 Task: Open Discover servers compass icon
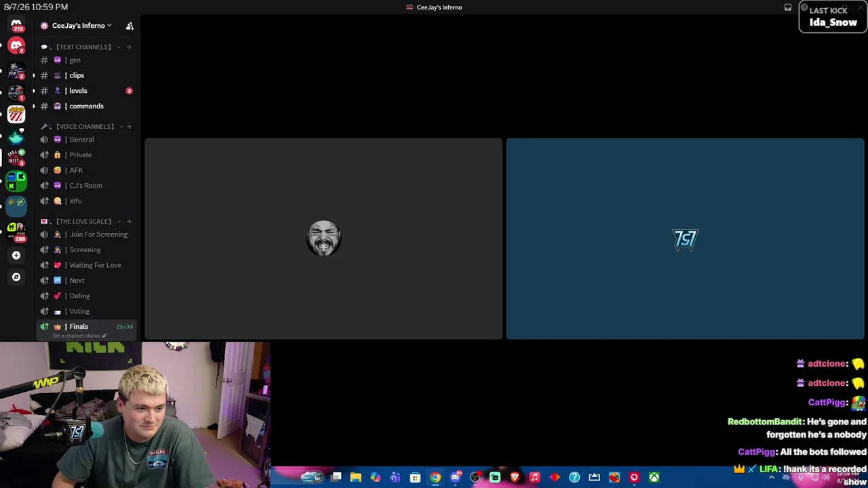16,277
